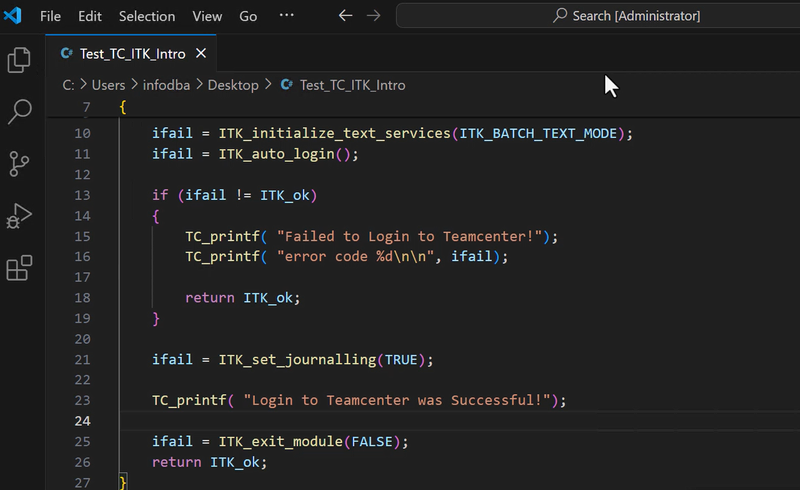The width and height of the screenshot is (800, 490).
Task: Close the Test_TC_ITK_Intro tab
Action: pyautogui.click(x=201, y=54)
